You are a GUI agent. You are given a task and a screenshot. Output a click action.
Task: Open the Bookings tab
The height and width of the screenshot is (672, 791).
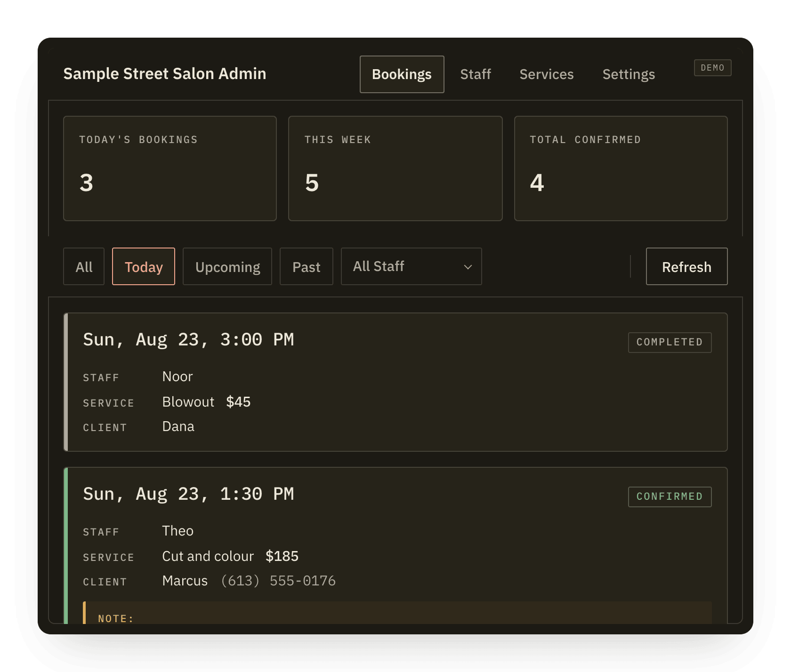[x=402, y=74]
